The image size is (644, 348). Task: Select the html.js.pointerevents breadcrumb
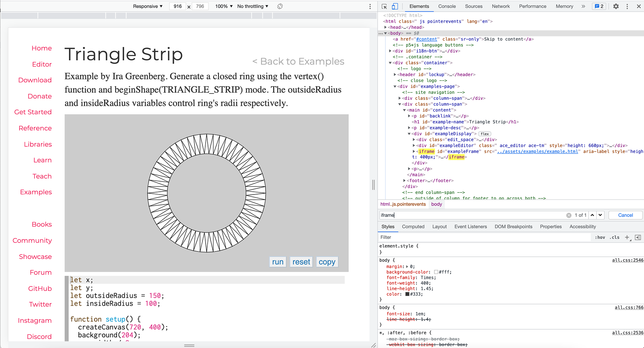pyautogui.click(x=403, y=204)
